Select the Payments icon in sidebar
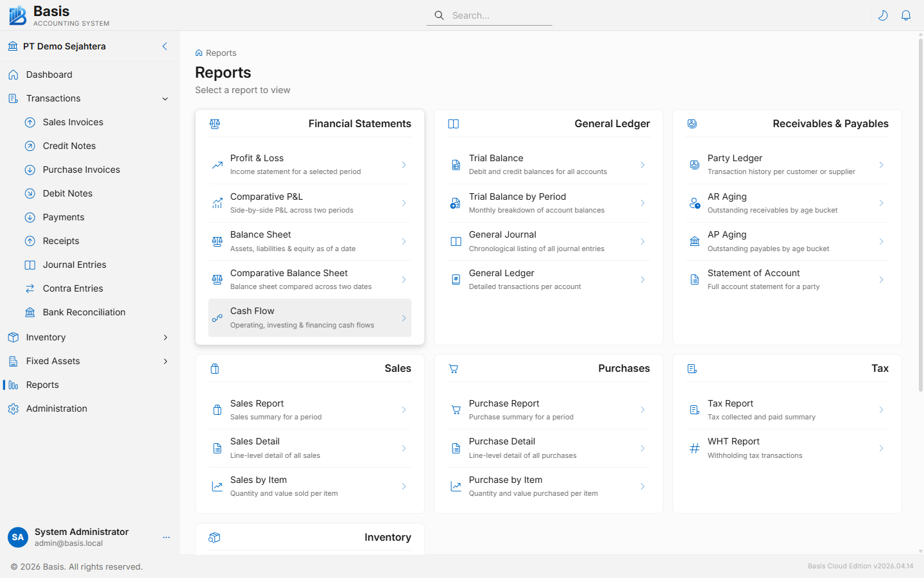This screenshot has width=924, height=578. click(x=30, y=217)
